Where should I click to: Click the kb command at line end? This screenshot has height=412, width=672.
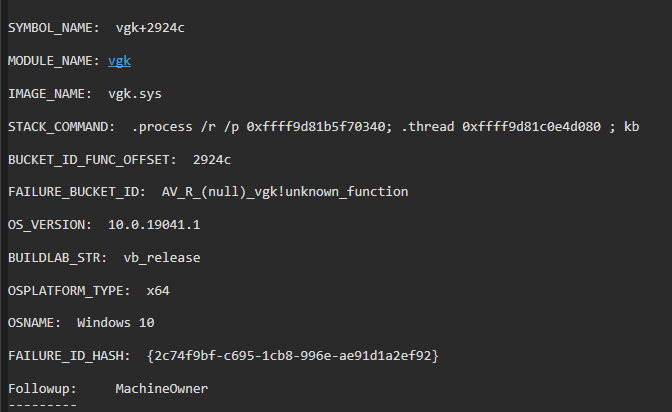(631, 127)
